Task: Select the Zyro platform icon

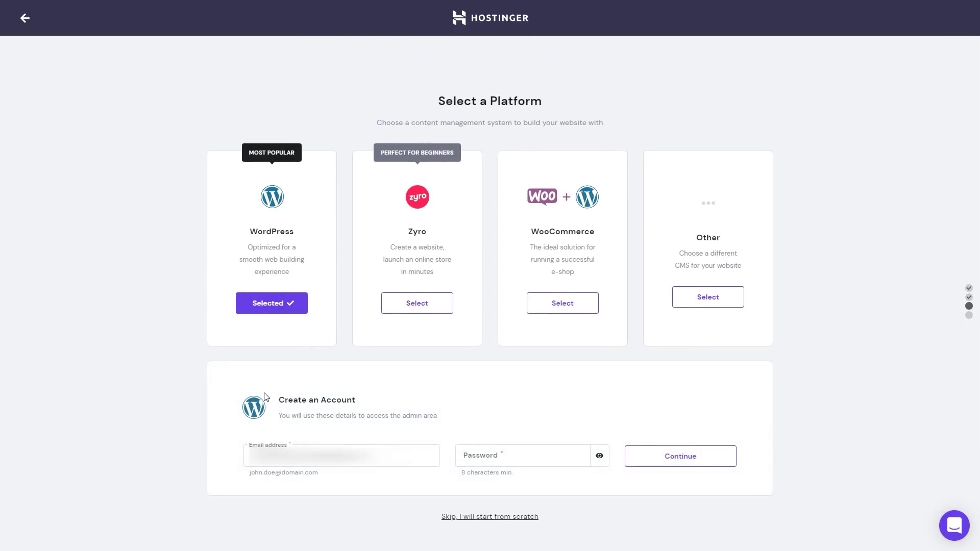Action: (416, 196)
